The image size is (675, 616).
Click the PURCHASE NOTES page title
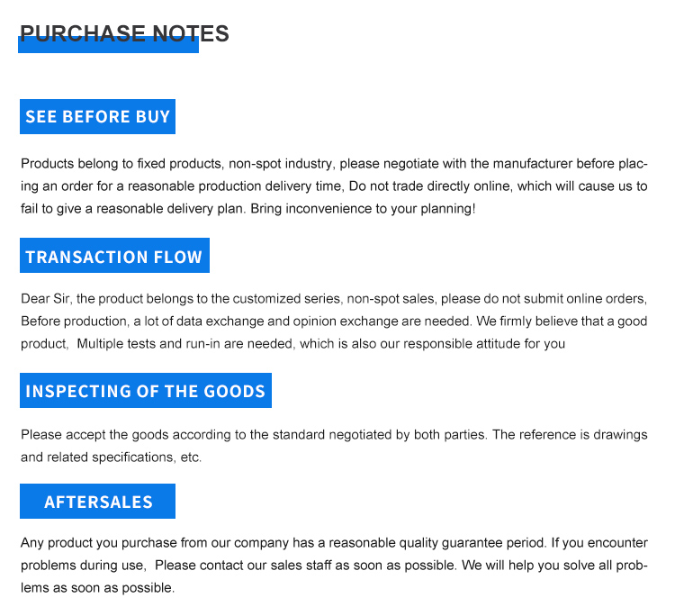pyautogui.click(x=124, y=32)
